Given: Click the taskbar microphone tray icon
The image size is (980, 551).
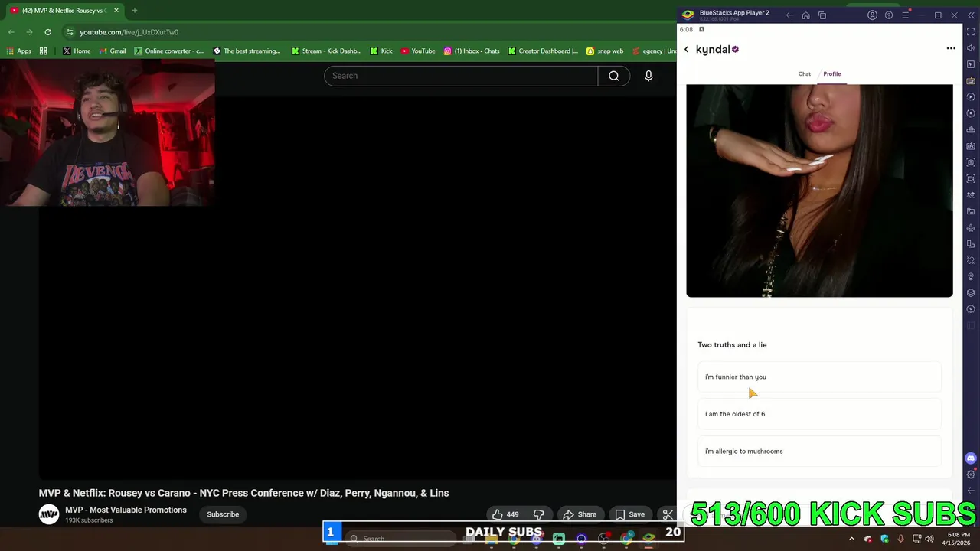Looking at the screenshot, I should tap(900, 539).
